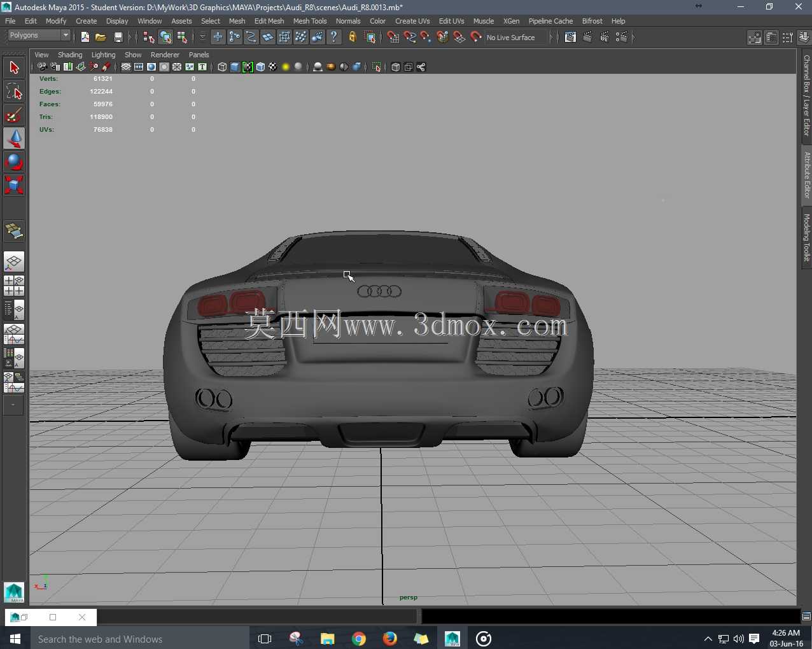Open the Bifrost menu
This screenshot has height=649, width=812.
pos(592,21)
